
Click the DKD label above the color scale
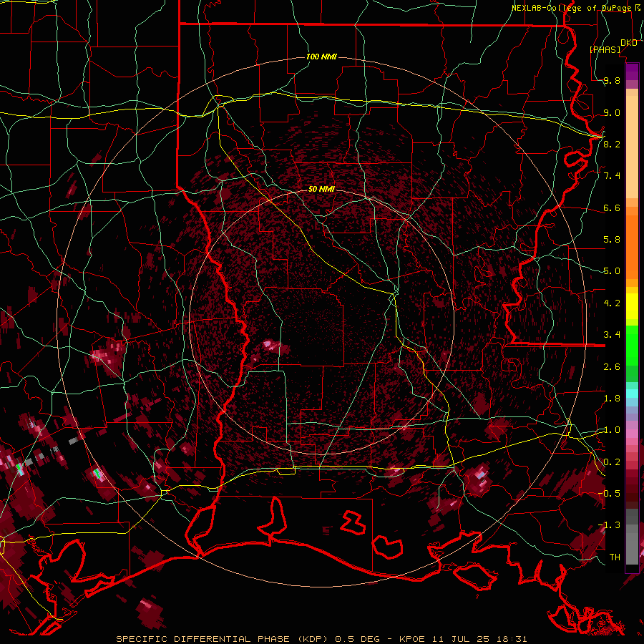click(x=629, y=43)
